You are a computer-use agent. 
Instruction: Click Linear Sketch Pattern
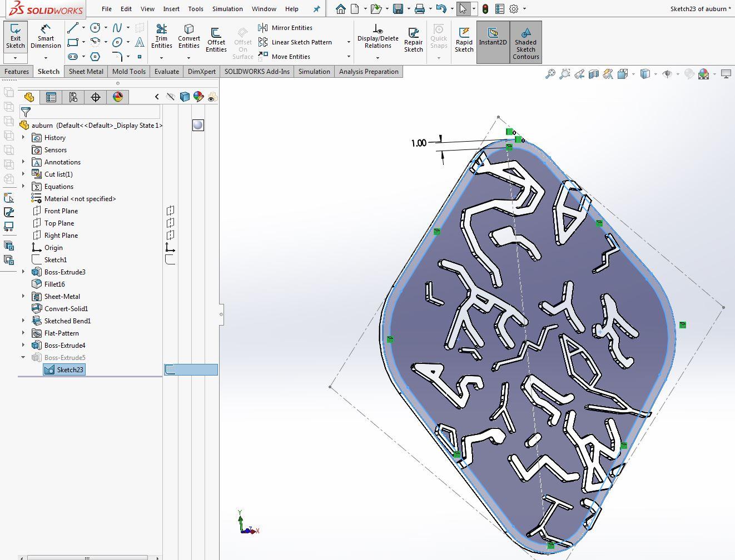295,42
